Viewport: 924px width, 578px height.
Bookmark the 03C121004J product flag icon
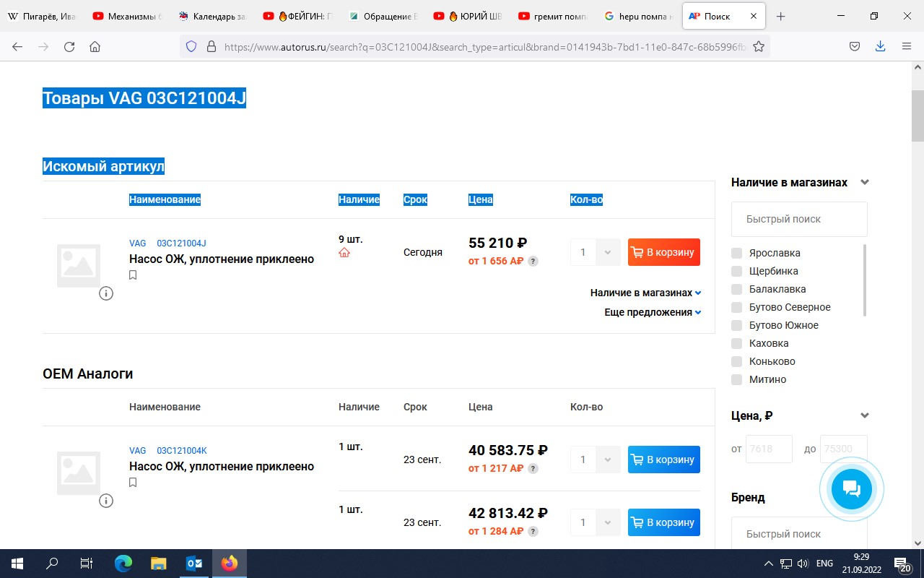(x=133, y=275)
